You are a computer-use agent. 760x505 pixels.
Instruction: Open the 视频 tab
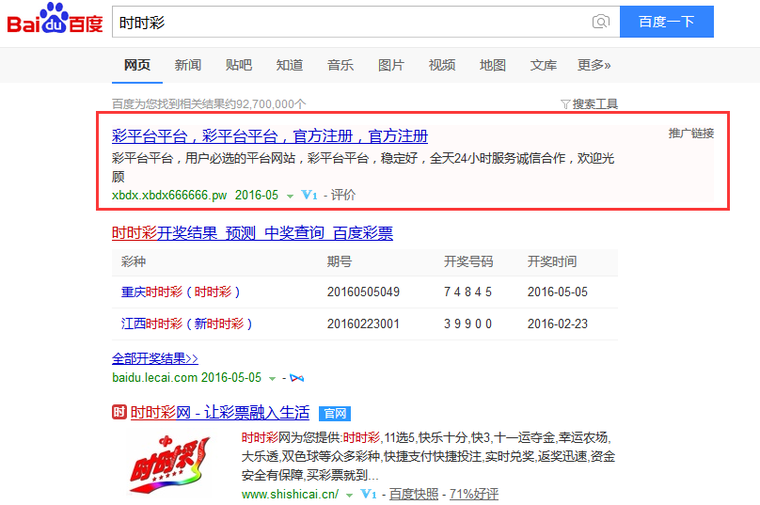coord(442,65)
